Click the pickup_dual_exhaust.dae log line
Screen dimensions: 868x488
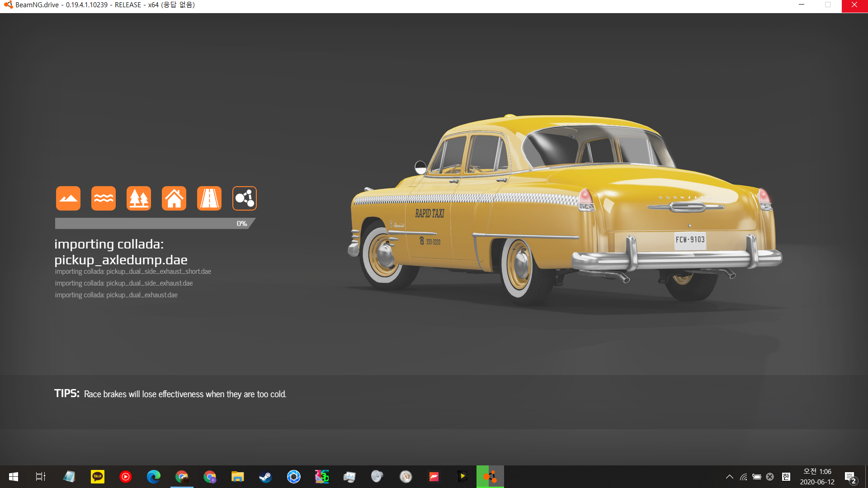pos(116,295)
